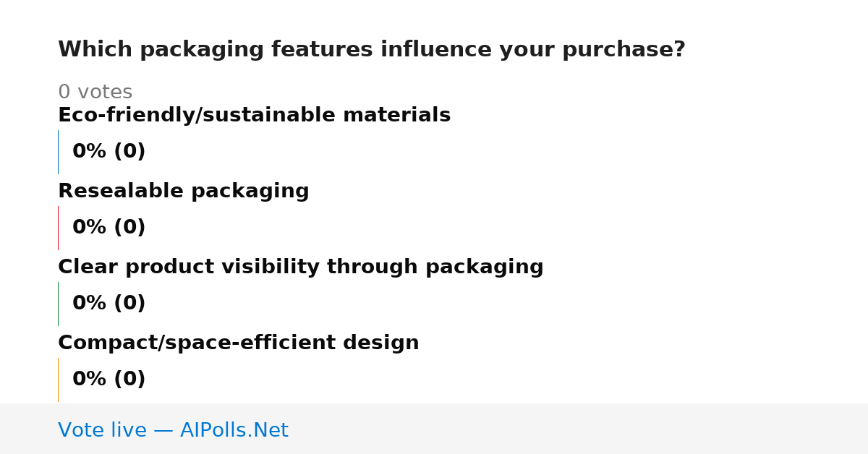The height and width of the screenshot is (454, 868).
Task: Click the 0 votes total counter
Action: (x=95, y=93)
